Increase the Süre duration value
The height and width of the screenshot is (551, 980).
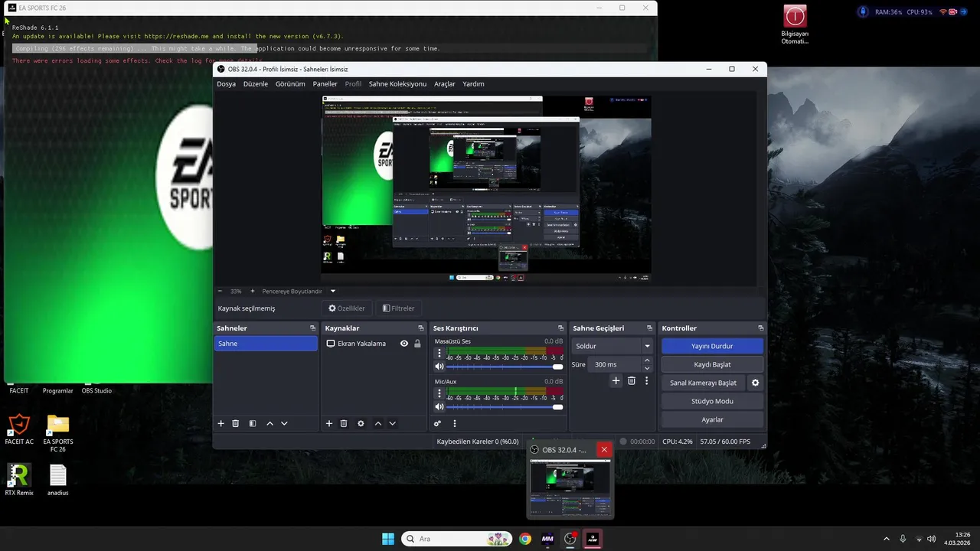coord(647,360)
